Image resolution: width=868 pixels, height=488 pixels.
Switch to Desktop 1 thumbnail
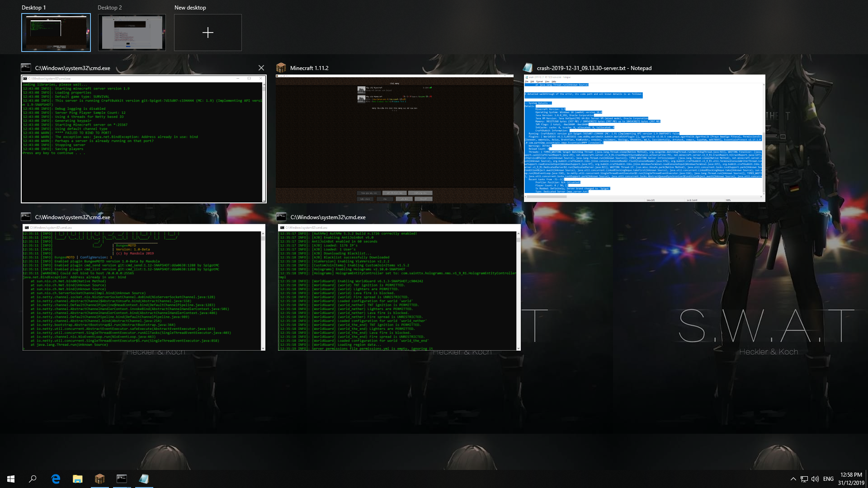tap(56, 33)
